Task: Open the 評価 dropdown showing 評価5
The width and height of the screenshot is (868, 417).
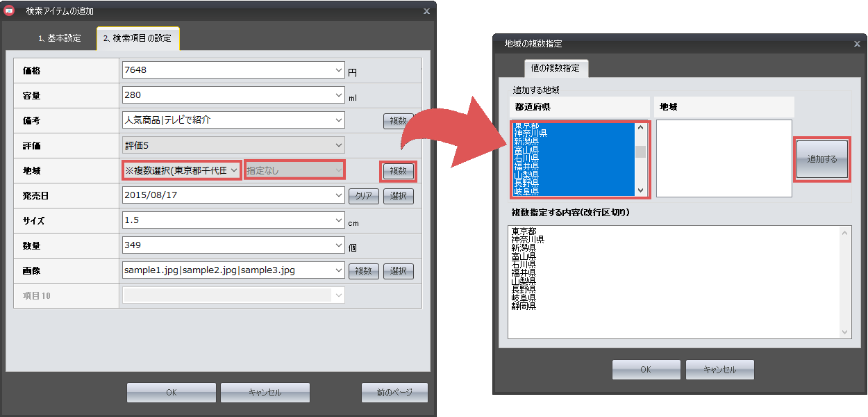Action: [x=339, y=145]
